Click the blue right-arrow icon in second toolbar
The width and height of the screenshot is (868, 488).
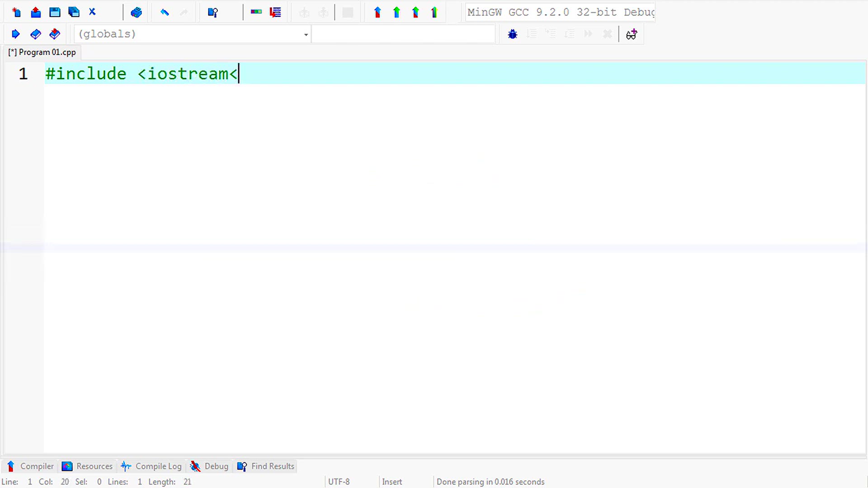[x=16, y=34]
